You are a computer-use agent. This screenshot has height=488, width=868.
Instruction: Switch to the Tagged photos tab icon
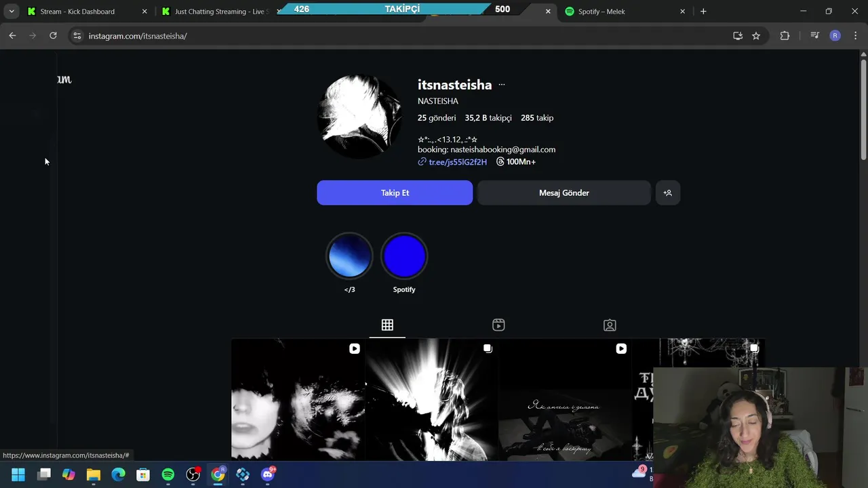pyautogui.click(x=610, y=325)
